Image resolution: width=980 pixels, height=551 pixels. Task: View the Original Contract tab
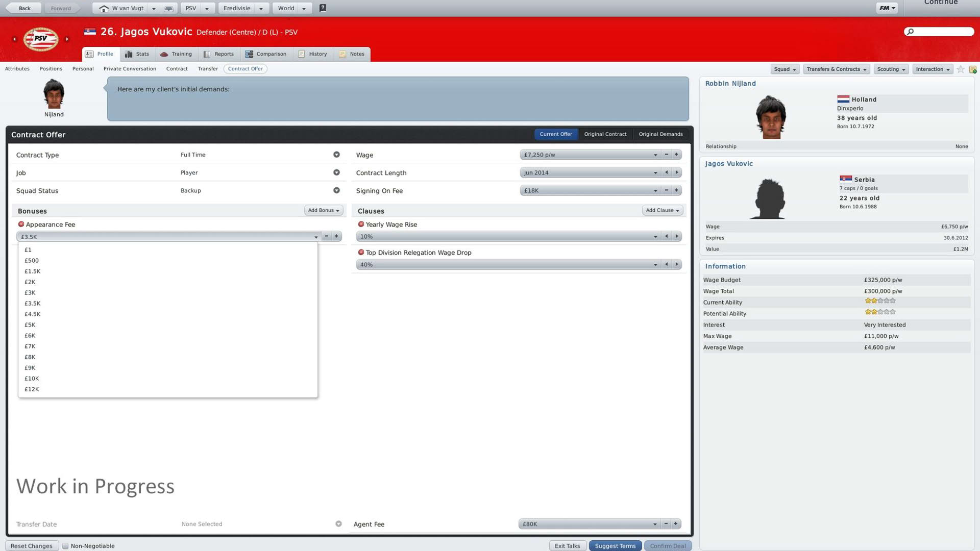tap(605, 134)
